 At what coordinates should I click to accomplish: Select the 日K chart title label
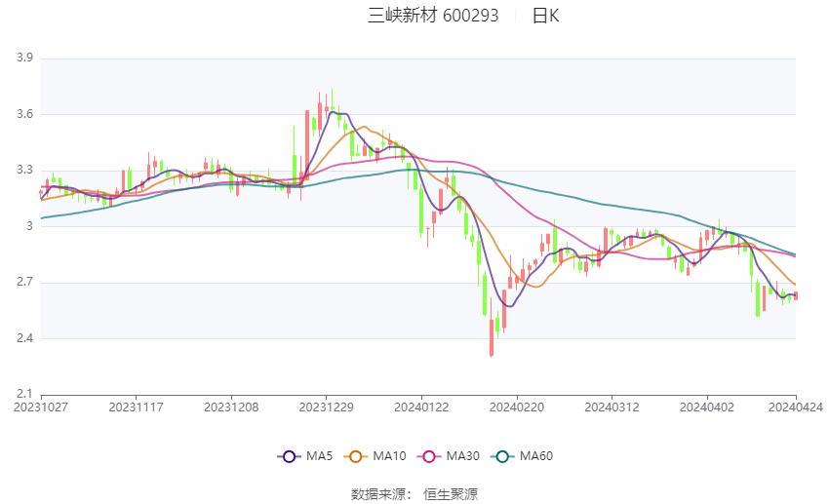pos(545,16)
